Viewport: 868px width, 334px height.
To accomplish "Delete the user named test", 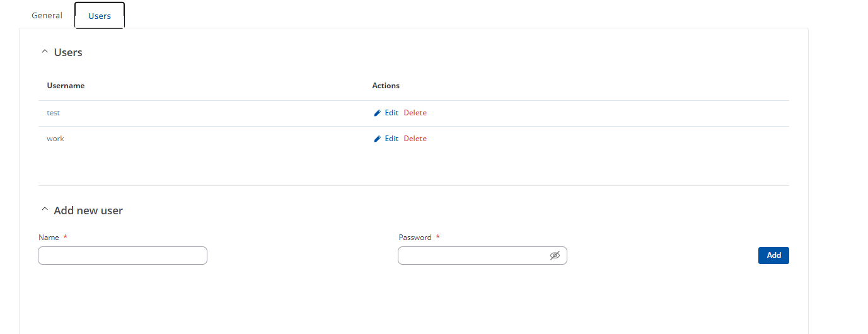I will pos(415,113).
